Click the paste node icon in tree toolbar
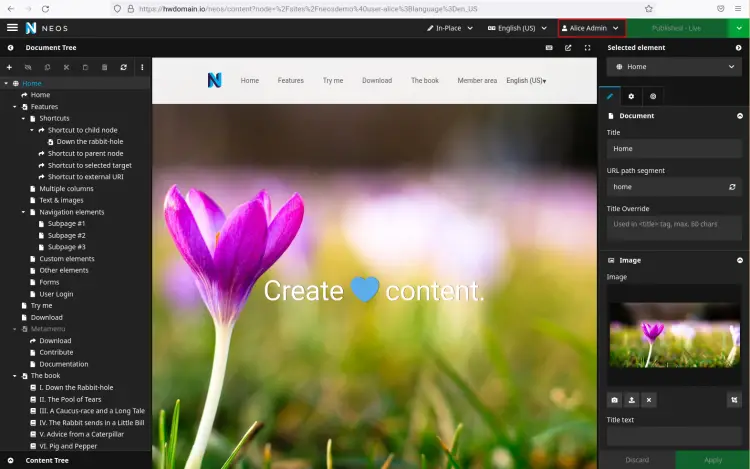This screenshot has height=469, width=750. [85, 67]
